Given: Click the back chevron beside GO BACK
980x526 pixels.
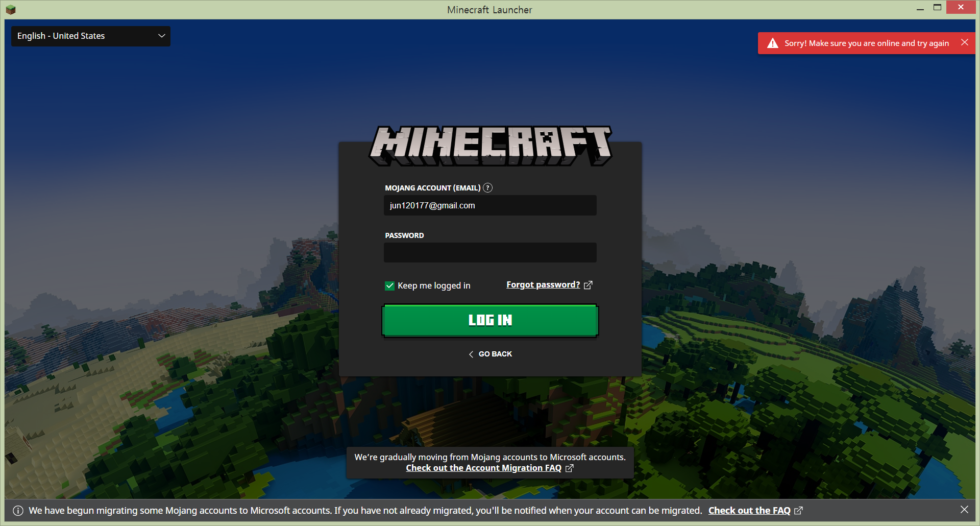Looking at the screenshot, I should (x=471, y=354).
